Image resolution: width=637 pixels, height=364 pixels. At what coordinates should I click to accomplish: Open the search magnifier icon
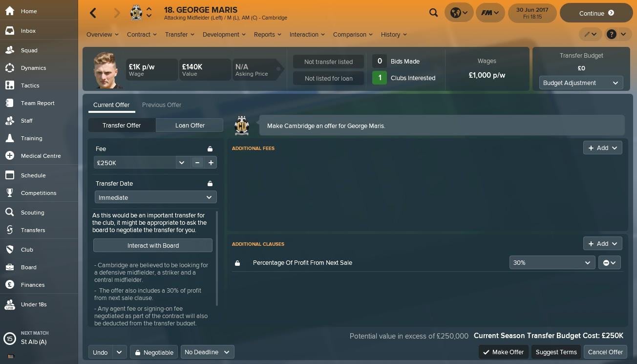coord(433,13)
